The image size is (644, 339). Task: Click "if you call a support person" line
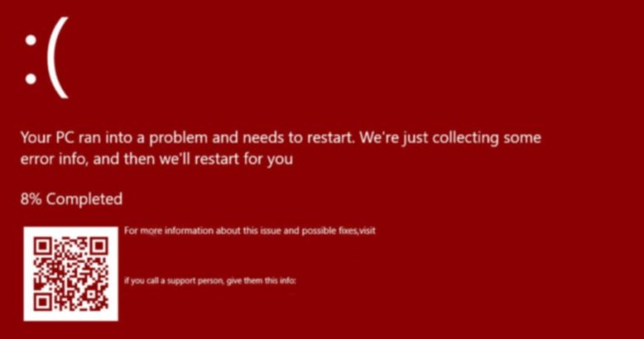pyautogui.click(x=174, y=281)
